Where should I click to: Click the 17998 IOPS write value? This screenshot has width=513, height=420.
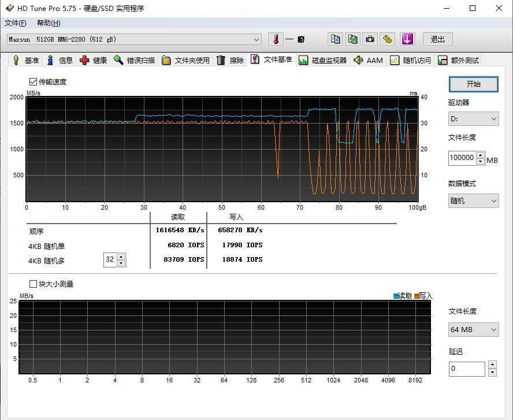[242, 245]
